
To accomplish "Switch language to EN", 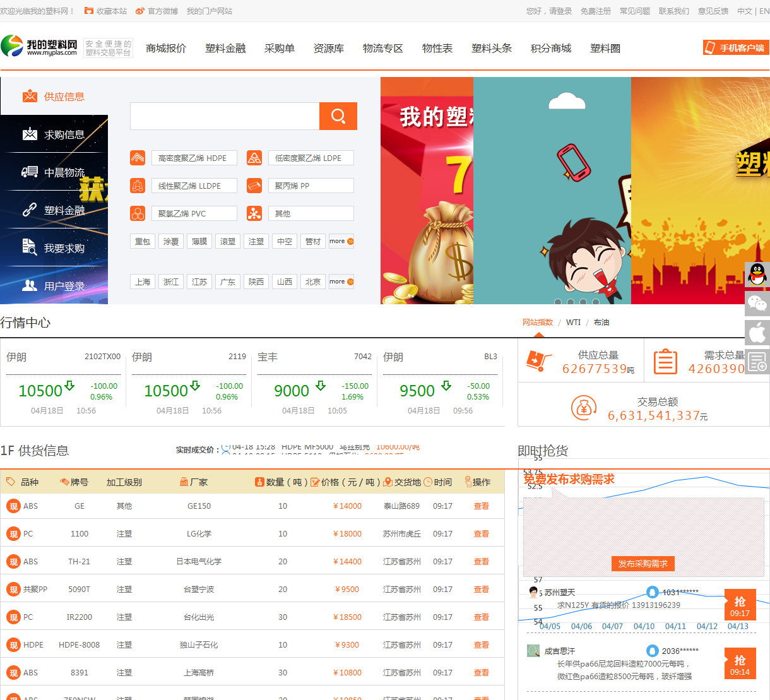I will coord(764,11).
